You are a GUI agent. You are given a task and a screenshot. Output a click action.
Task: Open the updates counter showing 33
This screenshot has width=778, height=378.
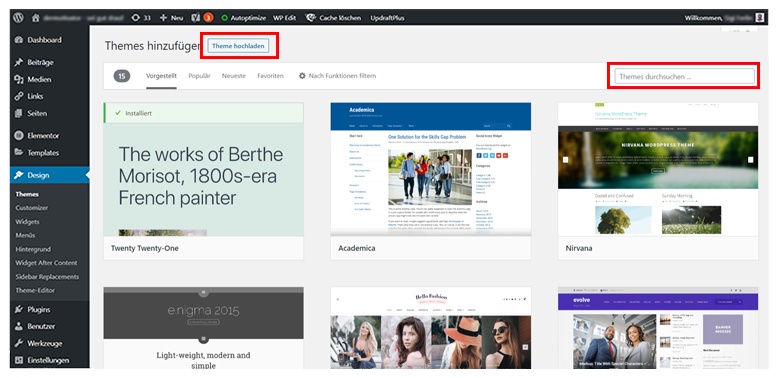tap(141, 17)
